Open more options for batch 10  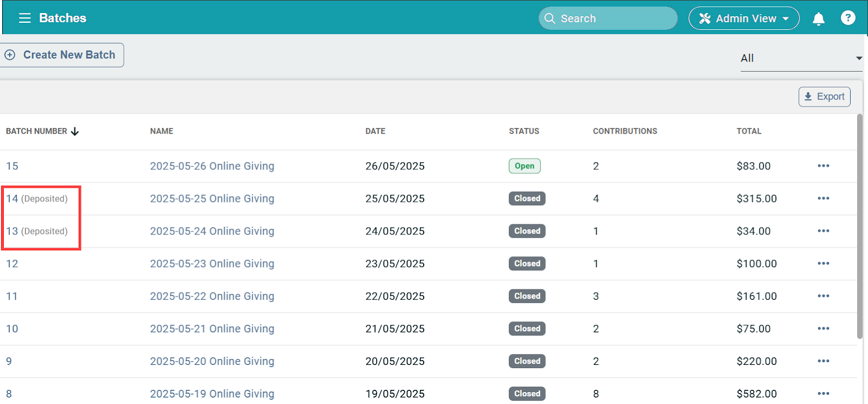pyautogui.click(x=824, y=329)
